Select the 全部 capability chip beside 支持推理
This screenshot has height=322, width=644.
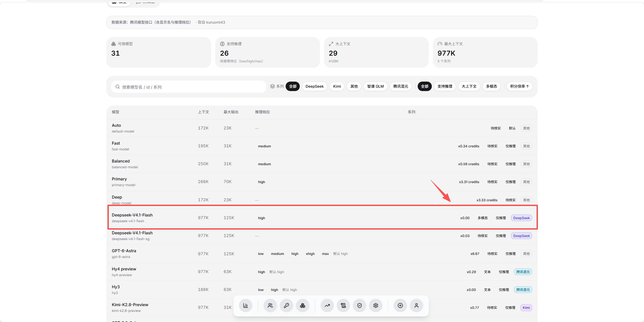point(425,86)
